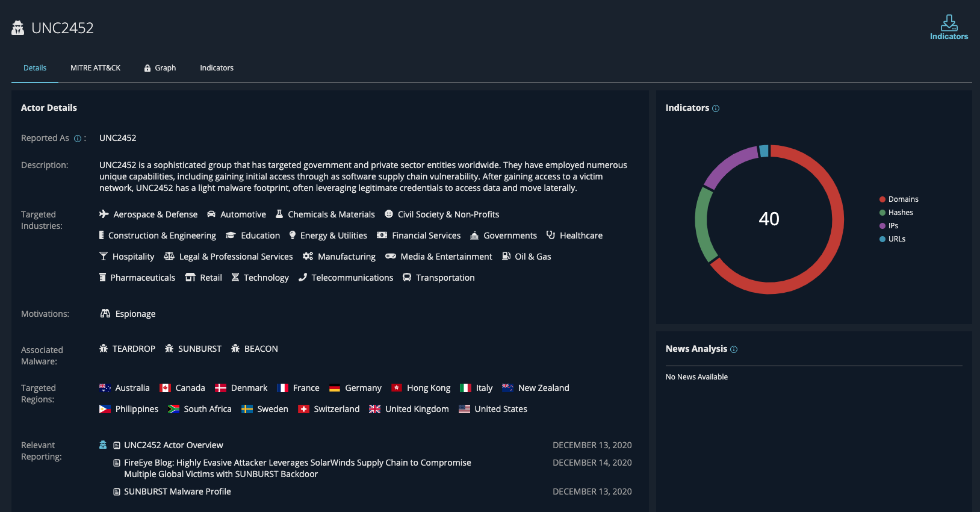Click the Education graduation cap icon
Image resolution: width=980 pixels, height=512 pixels.
(x=231, y=235)
